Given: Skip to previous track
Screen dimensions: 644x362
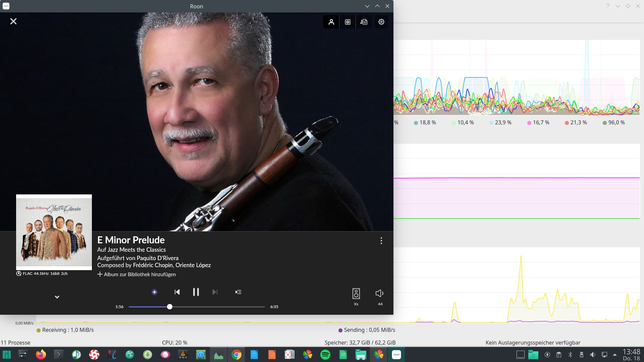Looking at the screenshot, I should point(177,292).
